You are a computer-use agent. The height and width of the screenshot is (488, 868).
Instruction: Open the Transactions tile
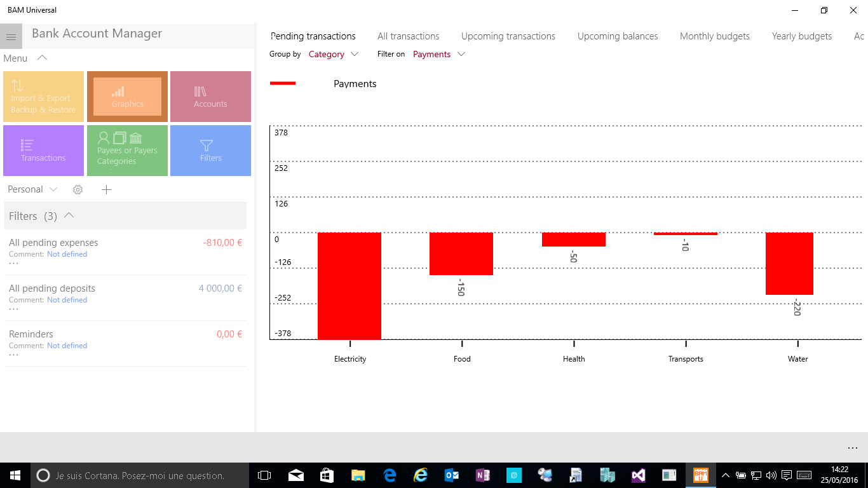click(x=43, y=151)
